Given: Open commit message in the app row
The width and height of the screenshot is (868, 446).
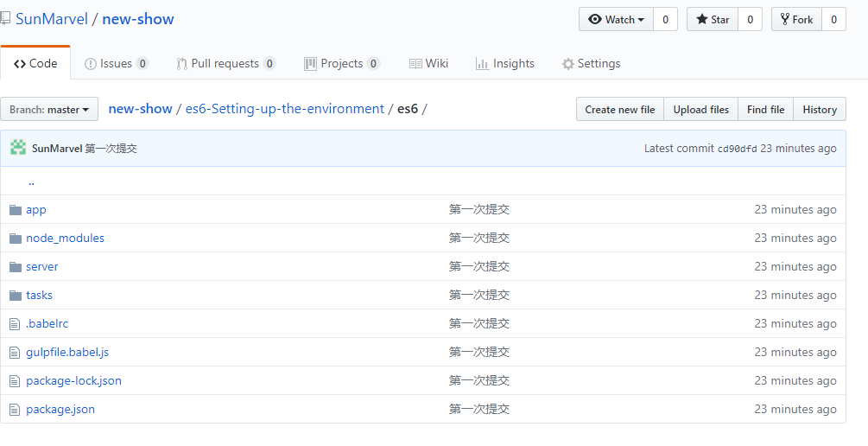Looking at the screenshot, I should point(478,210).
